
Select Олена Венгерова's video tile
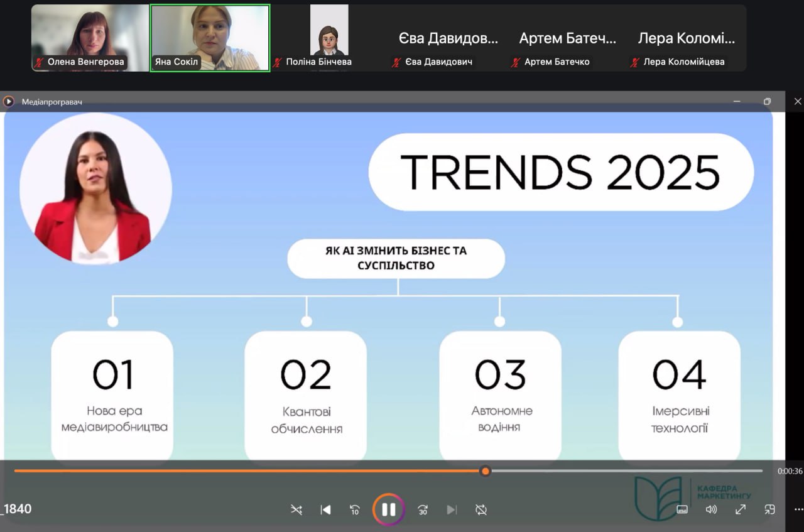(x=90, y=38)
